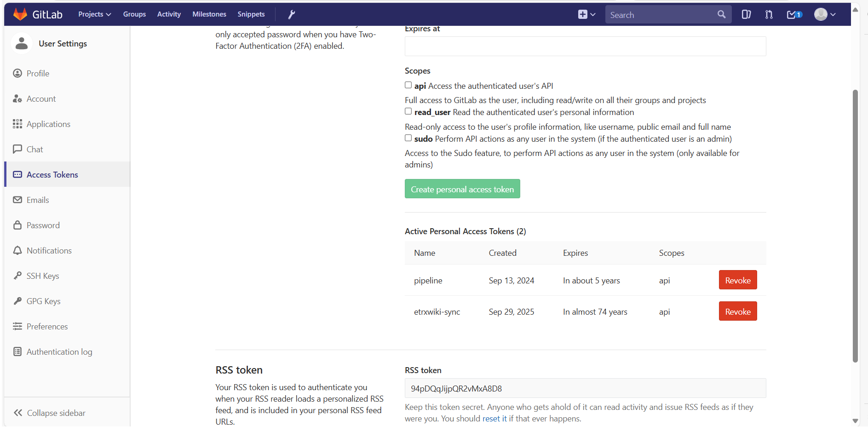This screenshot has width=868, height=432.
Task: Revoke the pipeline access token
Action: pyautogui.click(x=737, y=280)
